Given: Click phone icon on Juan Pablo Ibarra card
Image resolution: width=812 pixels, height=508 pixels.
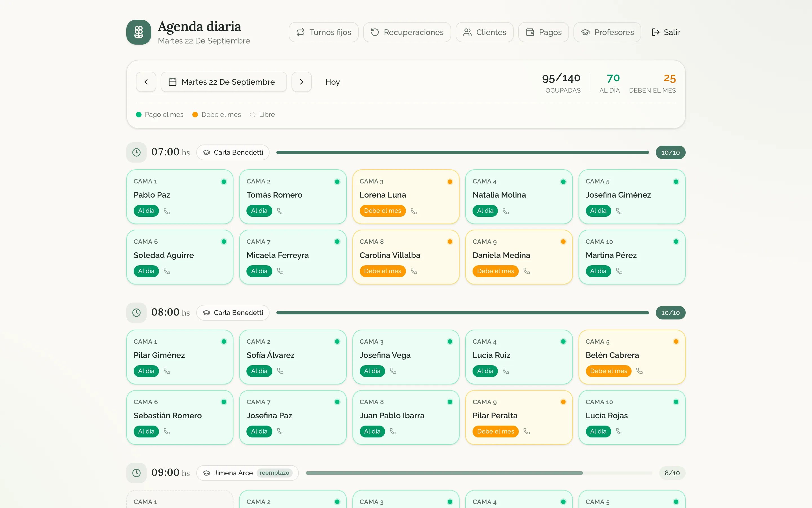Looking at the screenshot, I should tap(393, 432).
